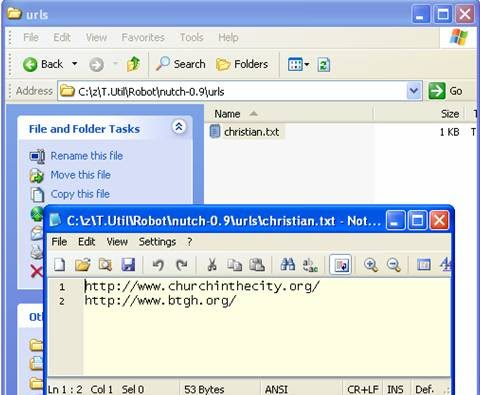Click the Go button beside address bar

(446, 91)
